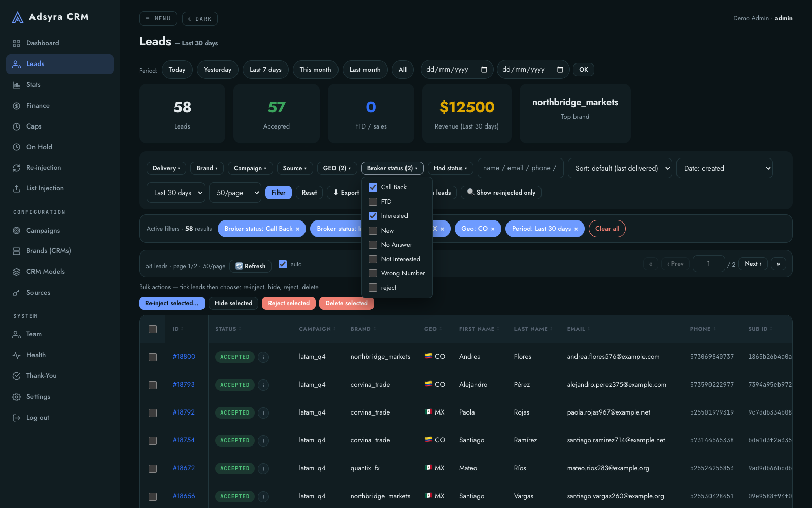Click the Stats chart icon in sidebar
The height and width of the screenshot is (508, 812).
(16, 85)
